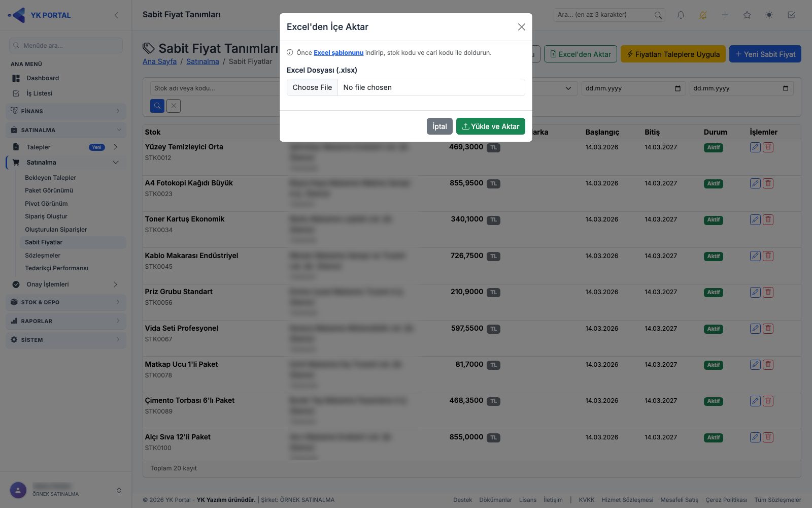Focus the Menüde ara search field
The image size is (812, 508).
pyautogui.click(x=66, y=45)
